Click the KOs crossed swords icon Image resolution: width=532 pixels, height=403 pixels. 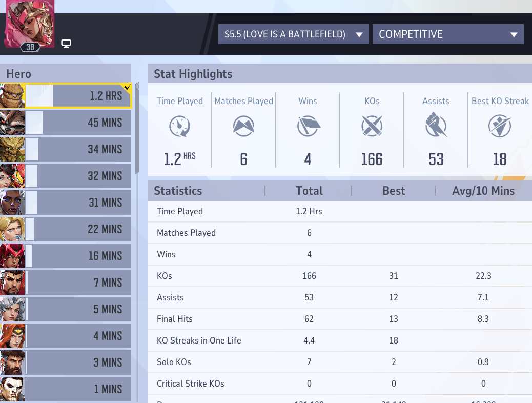point(372,126)
